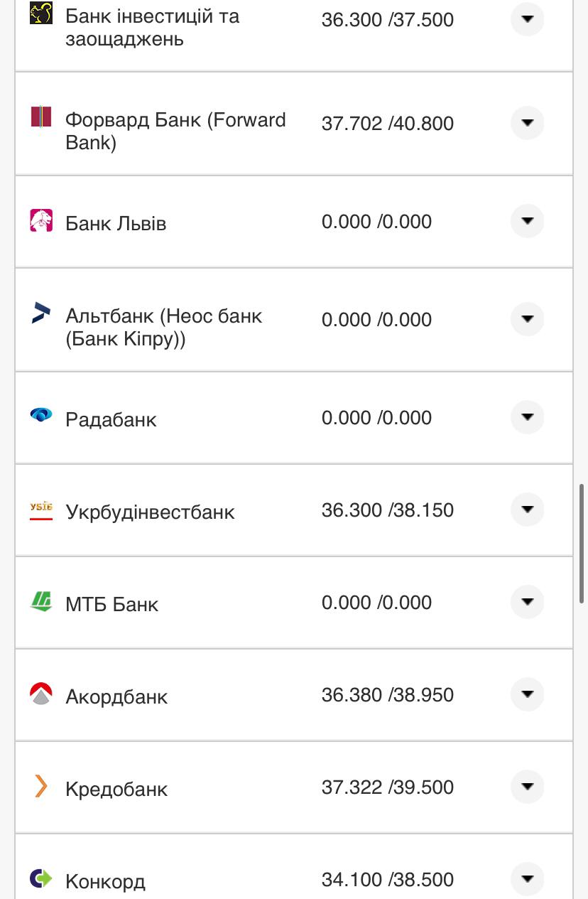588x899 pixels.
Task: Click the Укрбудінвестбанк UBIB logo
Action: tap(41, 510)
